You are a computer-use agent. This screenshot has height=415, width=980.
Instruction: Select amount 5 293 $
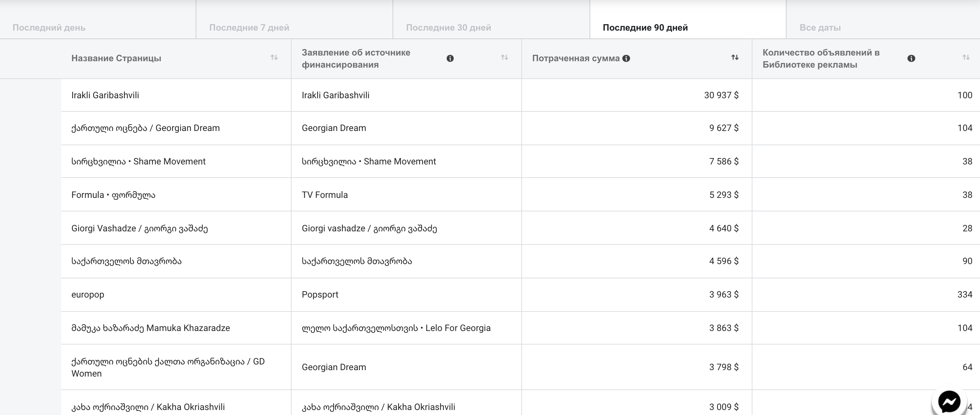tap(724, 195)
